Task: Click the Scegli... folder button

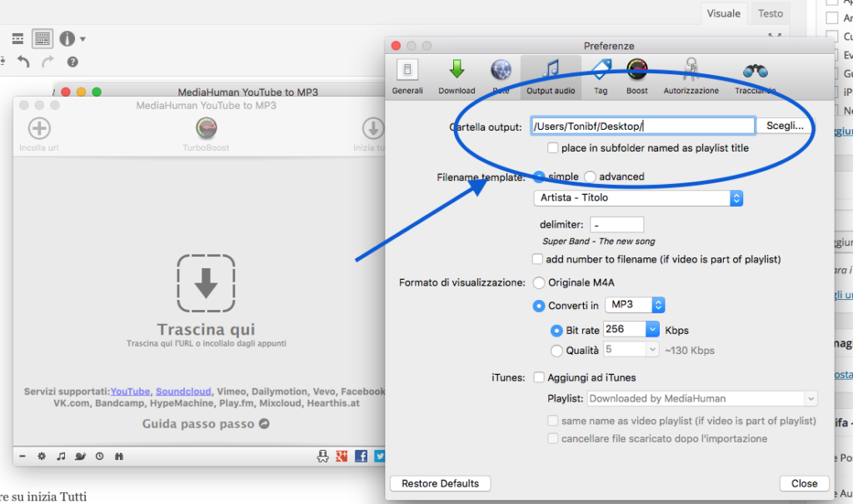Action: click(785, 126)
